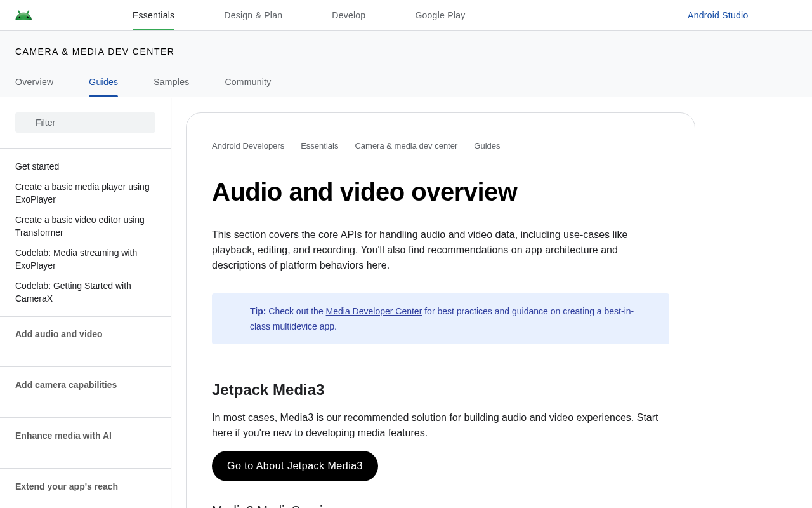This screenshot has height=508, width=812.
Task: Select the Overview sub-tab
Action: click(34, 82)
